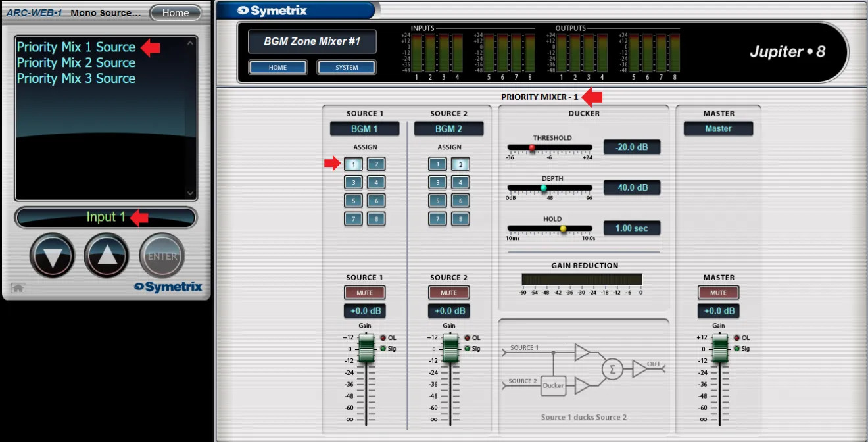Click the scroll-up arrow in the ARC-WEB list
This screenshot has height=442, width=868.
191,43
